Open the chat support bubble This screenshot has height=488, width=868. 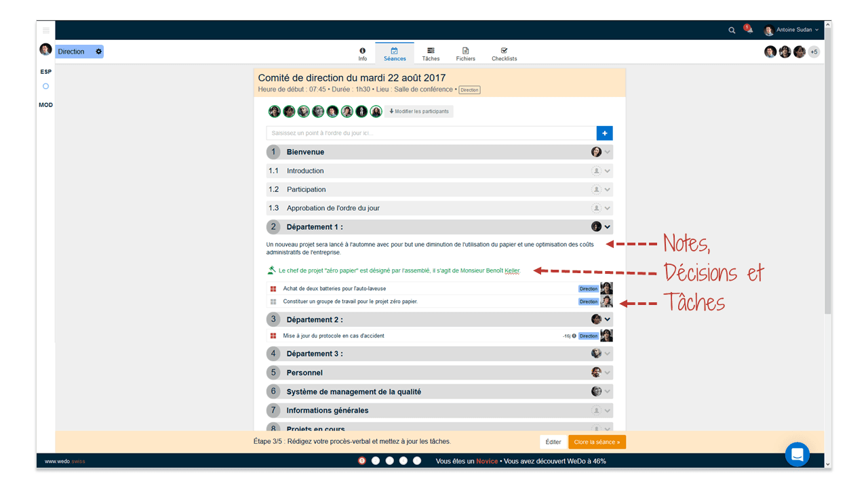point(797,454)
